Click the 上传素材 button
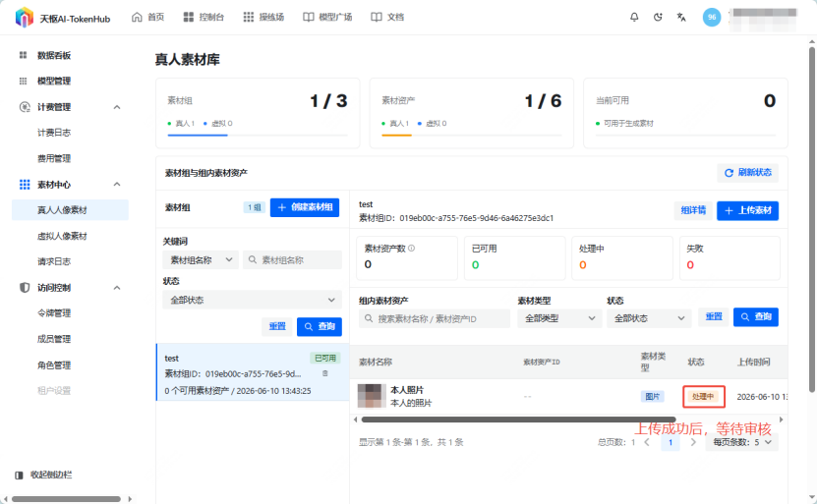817x504 pixels. pyautogui.click(x=748, y=210)
